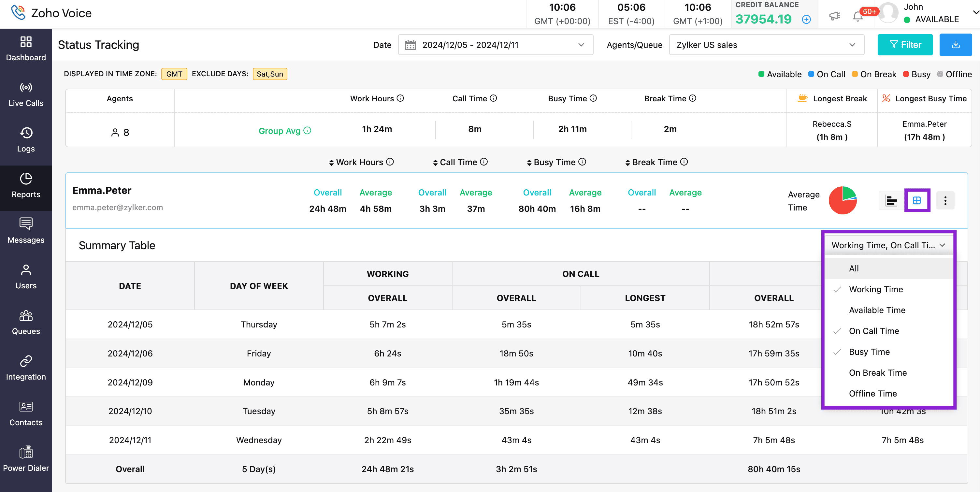Uncheck Working Time in column list
980x492 pixels.
tap(875, 289)
